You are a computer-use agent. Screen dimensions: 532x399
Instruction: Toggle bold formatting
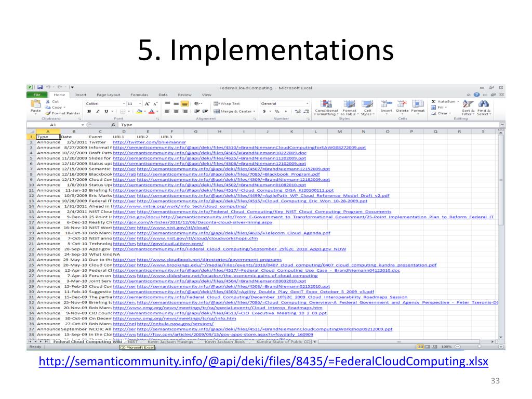coord(89,111)
